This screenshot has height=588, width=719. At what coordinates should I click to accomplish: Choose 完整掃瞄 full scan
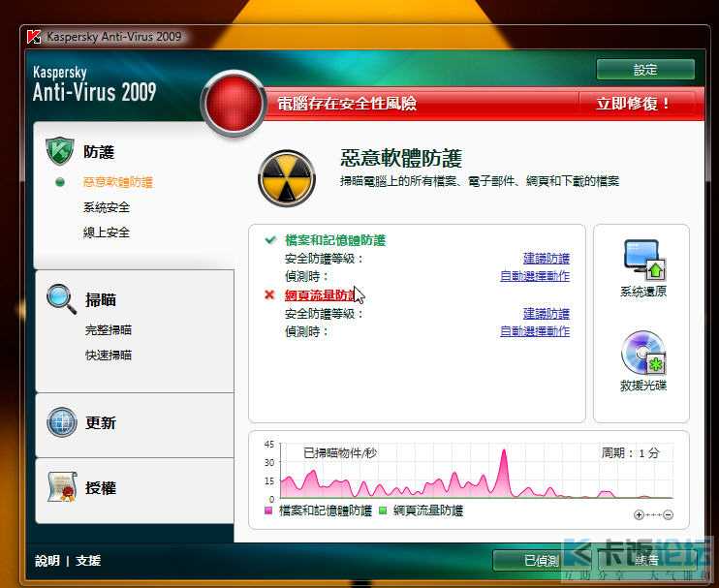pyautogui.click(x=109, y=330)
